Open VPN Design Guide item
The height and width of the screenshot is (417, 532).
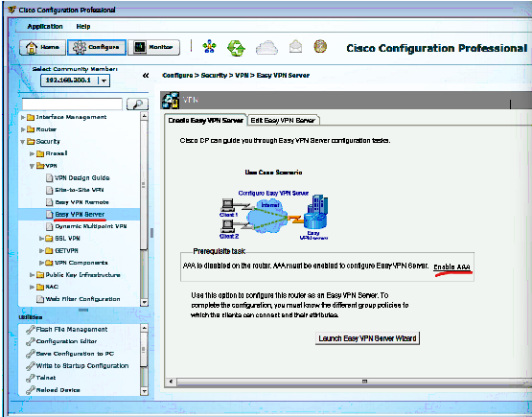click(78, 177)
